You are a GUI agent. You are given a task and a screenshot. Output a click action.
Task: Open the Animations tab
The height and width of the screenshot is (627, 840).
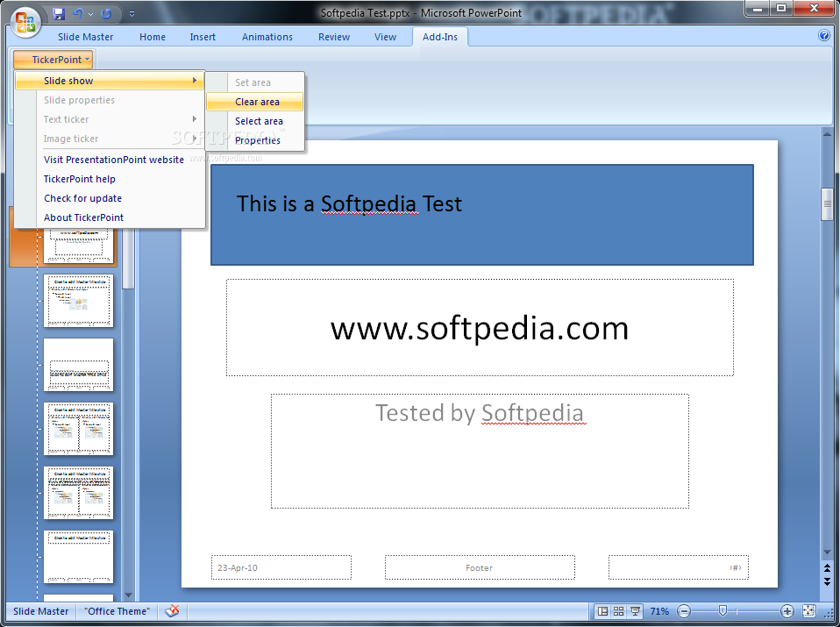[267, 37]
